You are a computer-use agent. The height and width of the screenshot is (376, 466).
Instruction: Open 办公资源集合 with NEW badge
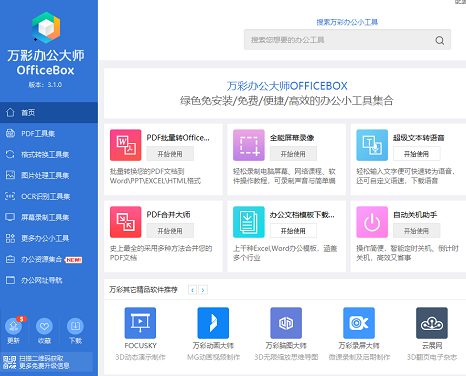pos(49,259)
